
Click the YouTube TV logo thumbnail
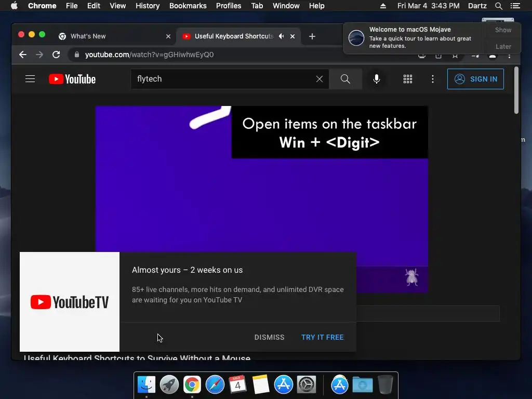tap(70, 302)
